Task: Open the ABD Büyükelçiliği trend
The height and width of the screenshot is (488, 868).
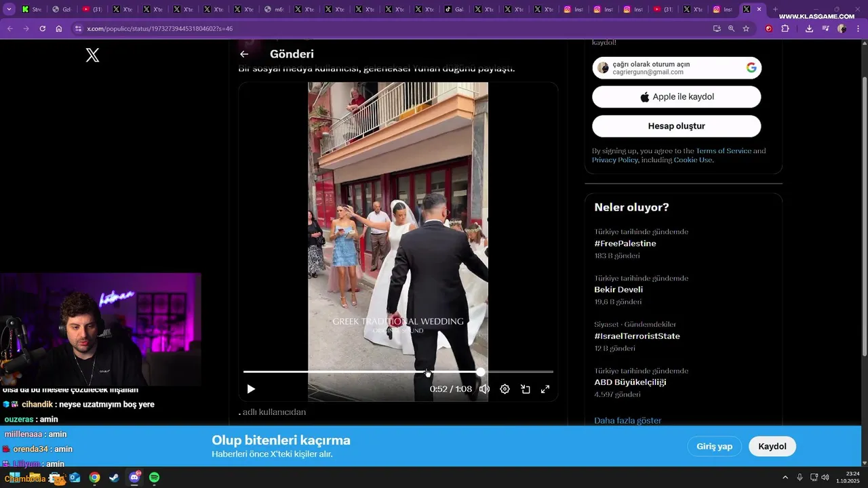Action: point(630,382)
